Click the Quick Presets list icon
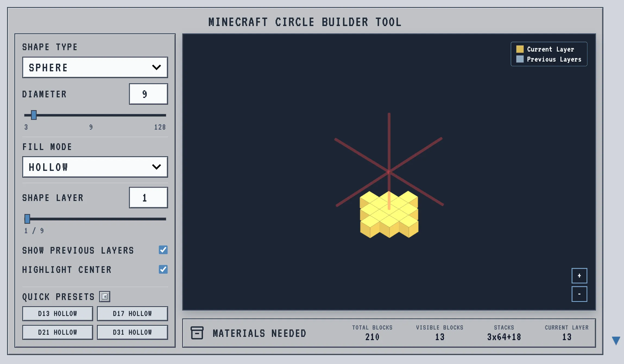Viewport: 624px width, 364px height. click(x=105, y=296)
